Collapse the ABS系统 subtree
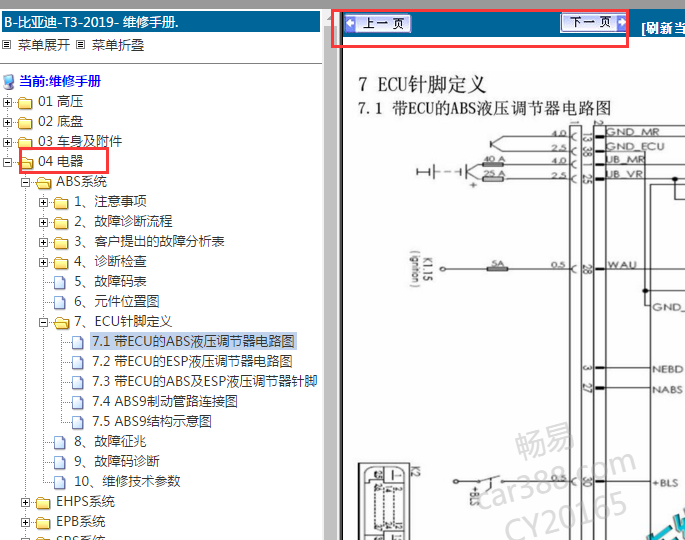The image size is (685, 540). click(x=25, y=182)
